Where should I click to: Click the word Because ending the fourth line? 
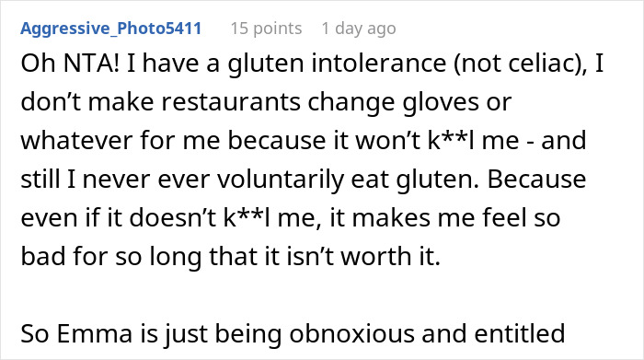pos(536,180)
